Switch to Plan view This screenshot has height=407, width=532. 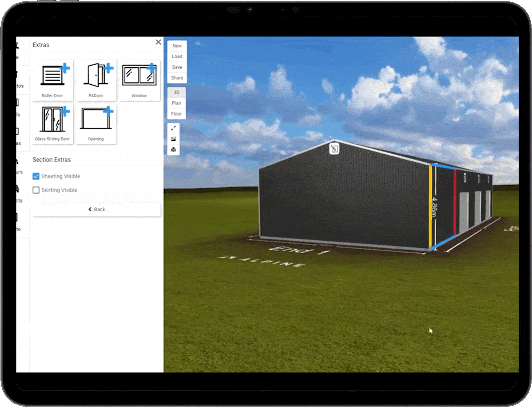point(176,103)
